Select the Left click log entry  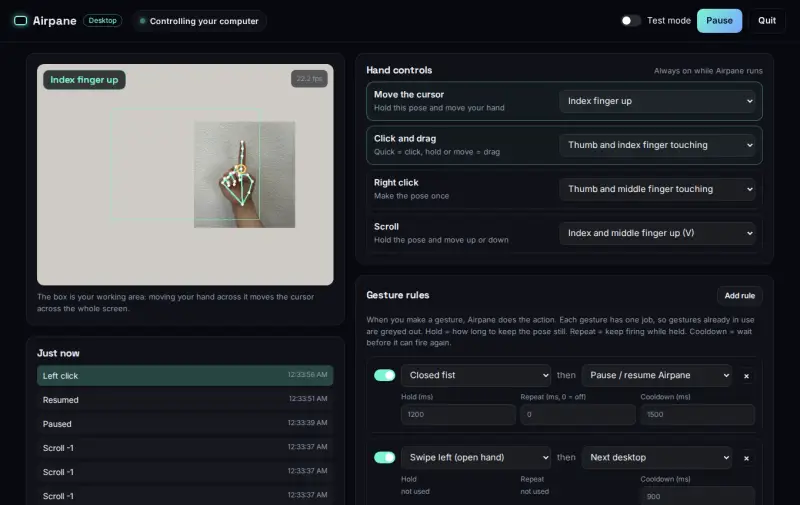185,375
